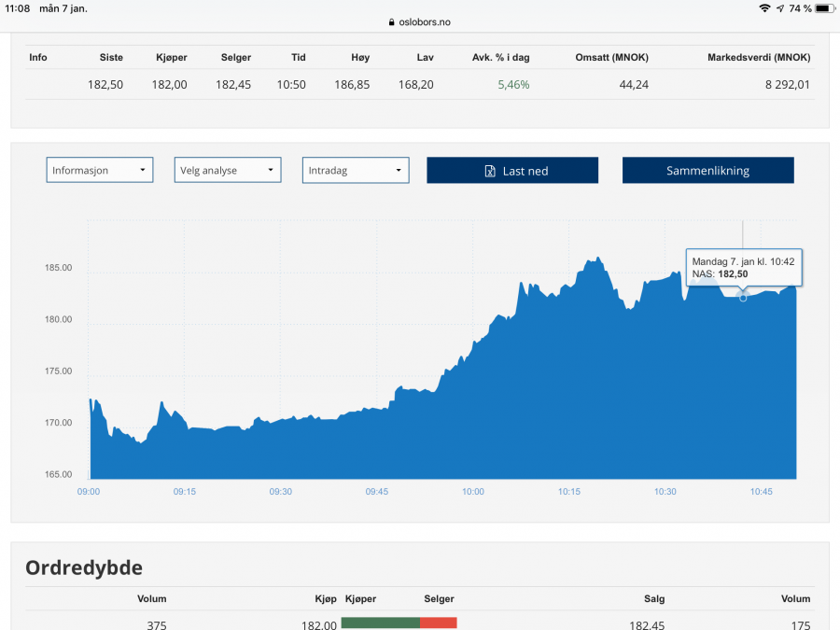Tap the oslobors.no address bar
This screenshot has height=630, width=840.
[420, 22]
